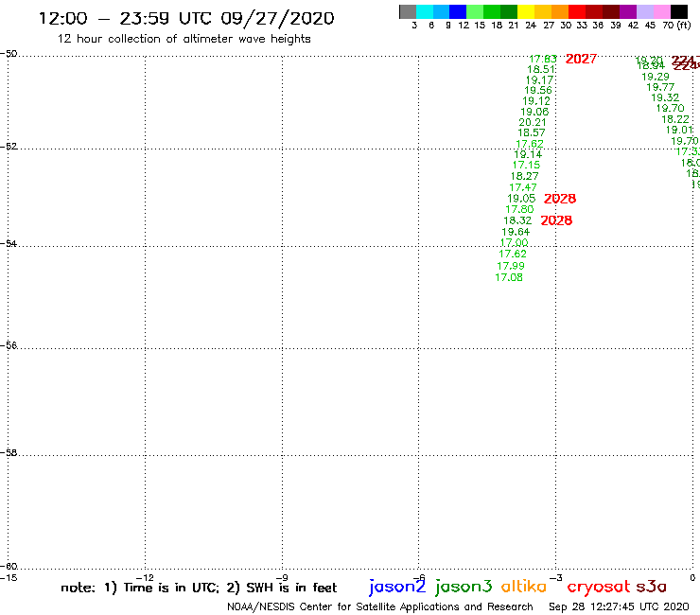Select the cyan 6 ft legend swatch
700x615 pixels.
(425, 11)
